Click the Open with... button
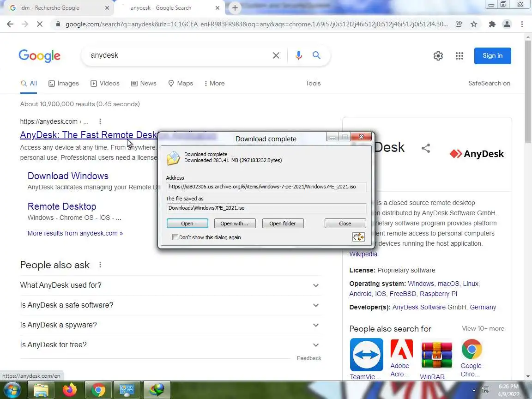 pyautogui.click(x=235, y=223)
